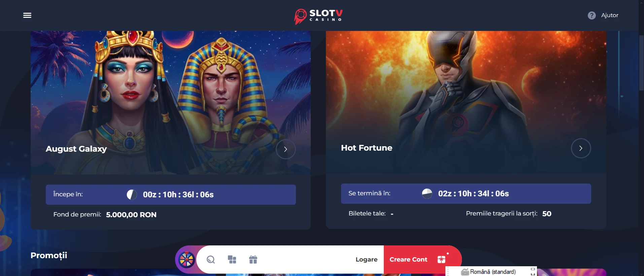Spin the fortune wheel icon
This screenshot has height=276, width=644.
click(x=187, y=260)
